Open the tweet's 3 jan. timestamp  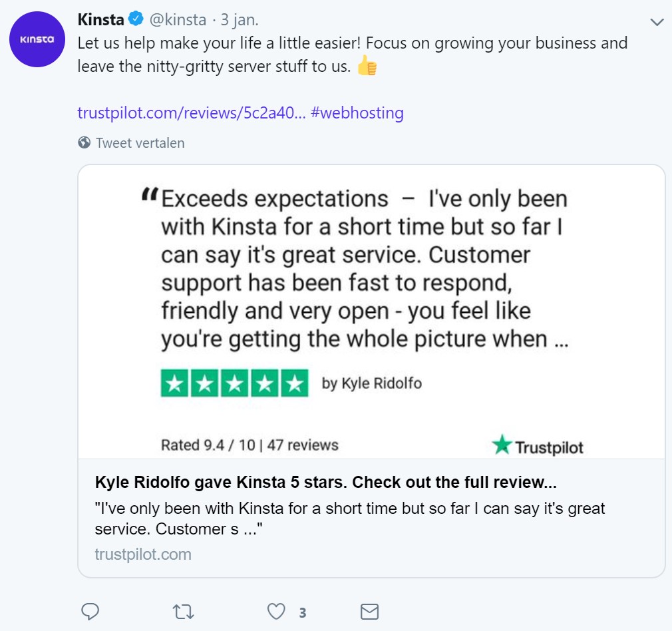[x=240, y=20]
